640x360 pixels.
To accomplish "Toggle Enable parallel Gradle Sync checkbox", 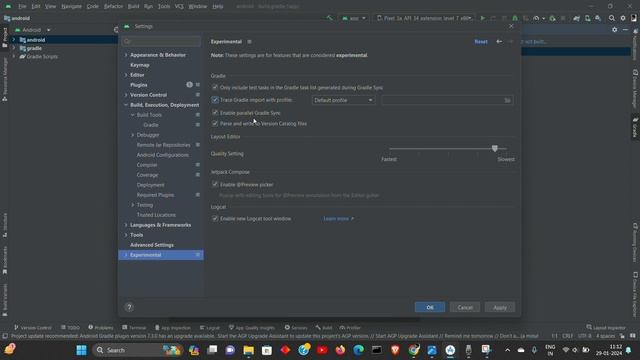I will coord(215,113).
